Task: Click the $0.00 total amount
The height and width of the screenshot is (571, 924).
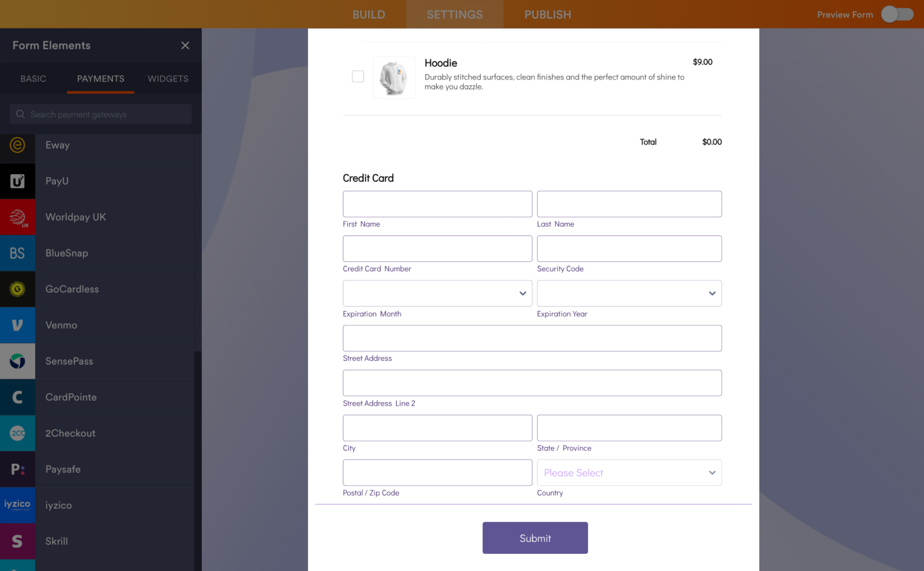Action: [x=712, y=142]
